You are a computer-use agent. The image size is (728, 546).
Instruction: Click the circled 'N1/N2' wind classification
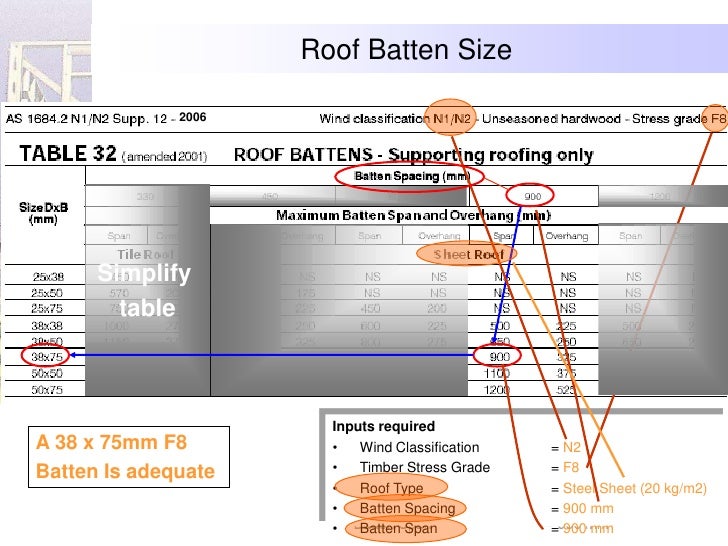451,119
